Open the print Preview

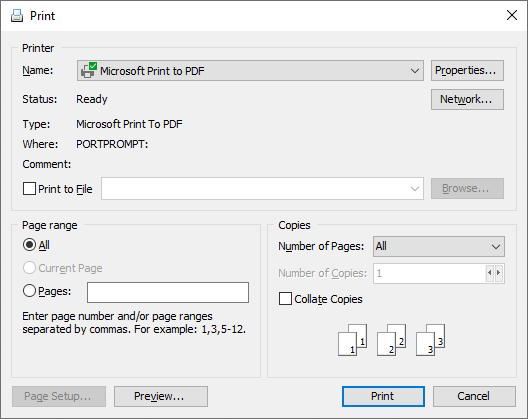pyautogui.click(x=161, y=396)
